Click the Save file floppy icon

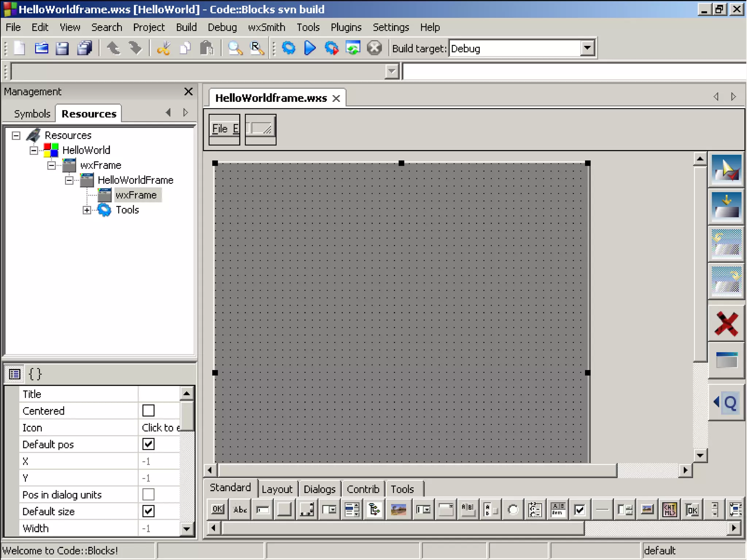pyautogui.click(x=62, y=48)
